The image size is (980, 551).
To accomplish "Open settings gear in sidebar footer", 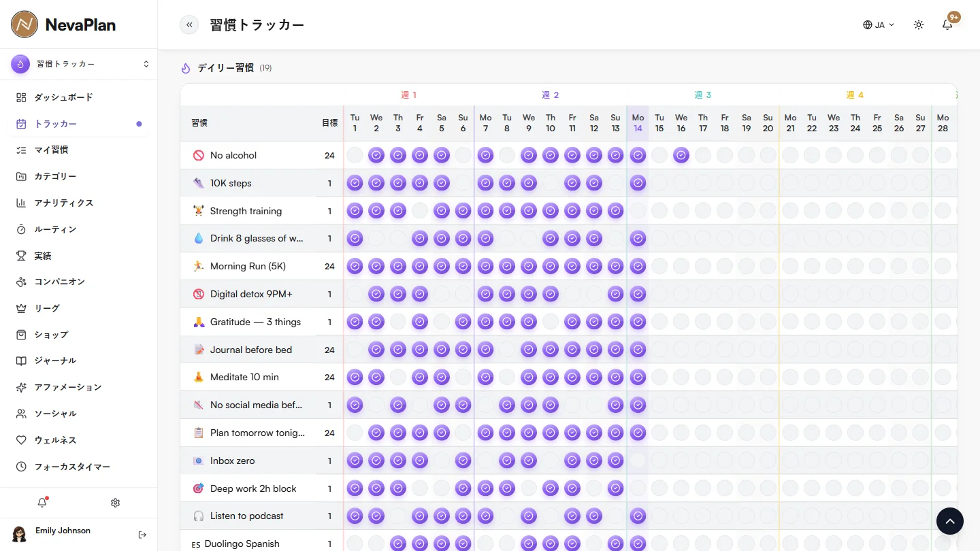I will (x=115, y=503).
